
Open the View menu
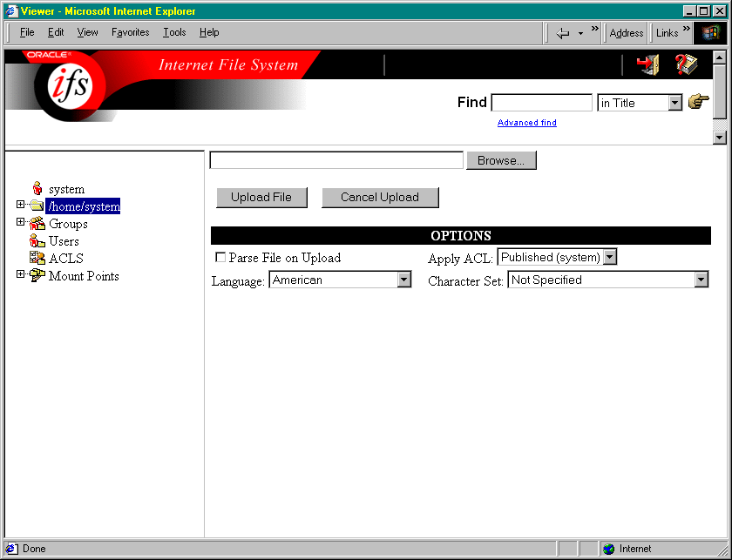[87, 32]
